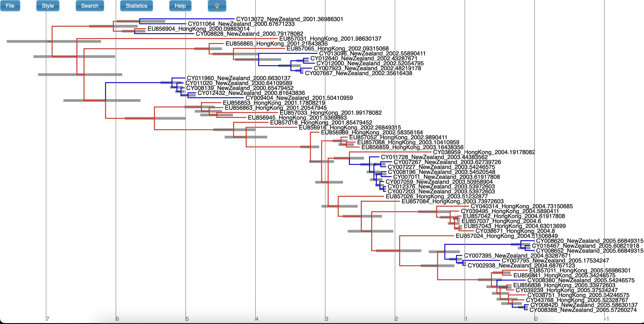Image resolution: width=644 pixels, height=324 pixels.
Task: Select tip label CY012432_NewZealand_2000.81643836
Action: pyautogui.click(x=251, y=93)
